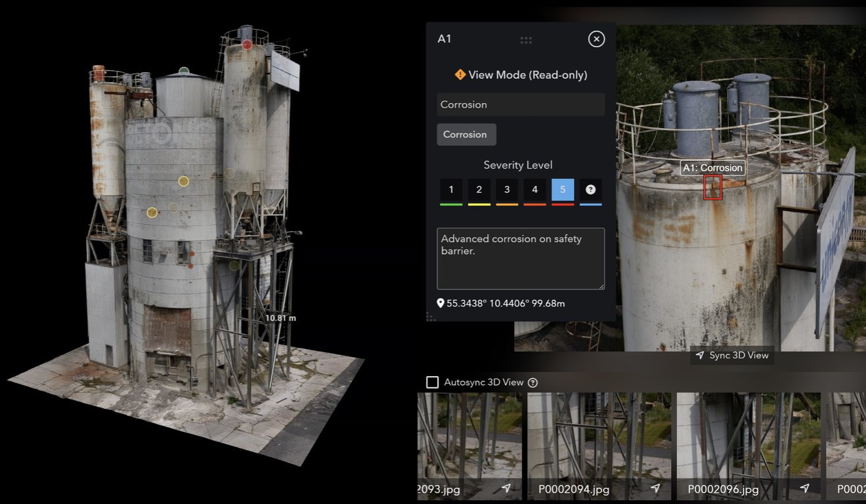This screenshot has height=504, width=866.
Task: Open the Autosync 3D View help icon
Action: pos(532,383)
